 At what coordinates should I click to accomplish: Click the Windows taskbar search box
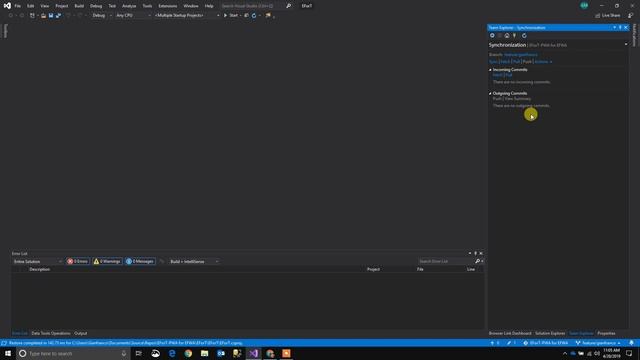pos(73,353)
